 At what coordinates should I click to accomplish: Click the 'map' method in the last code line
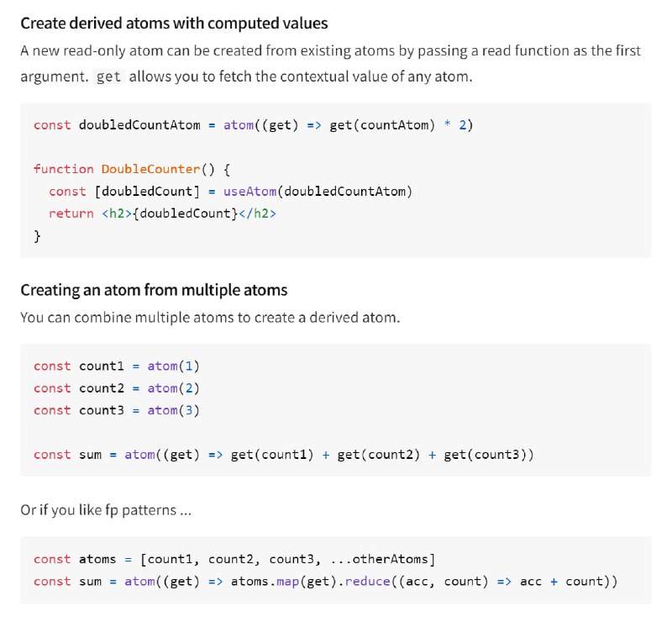click(x=288, y=582)
